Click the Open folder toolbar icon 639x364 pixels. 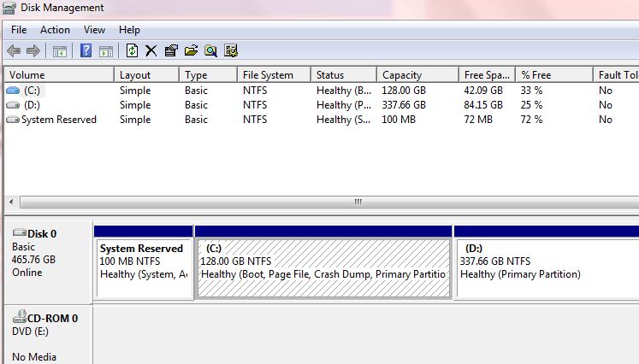coord(191,51)
